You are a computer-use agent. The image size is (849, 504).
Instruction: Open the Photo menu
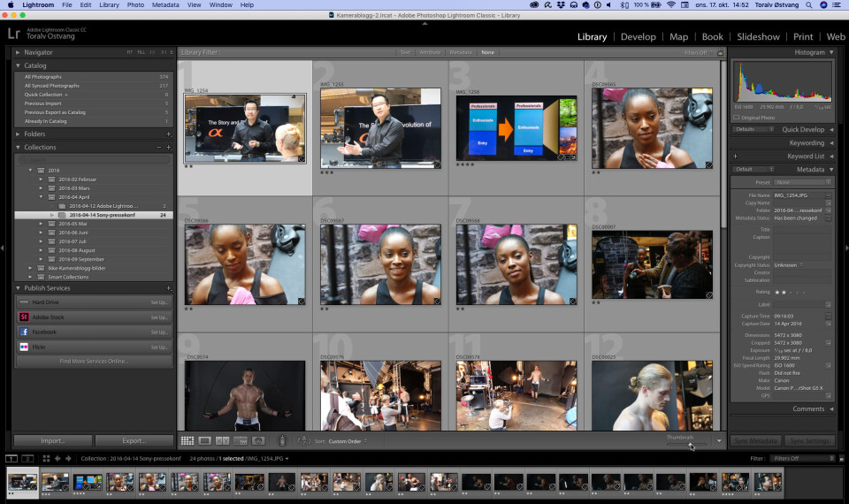pyautogui.click(x=135, y=5)
